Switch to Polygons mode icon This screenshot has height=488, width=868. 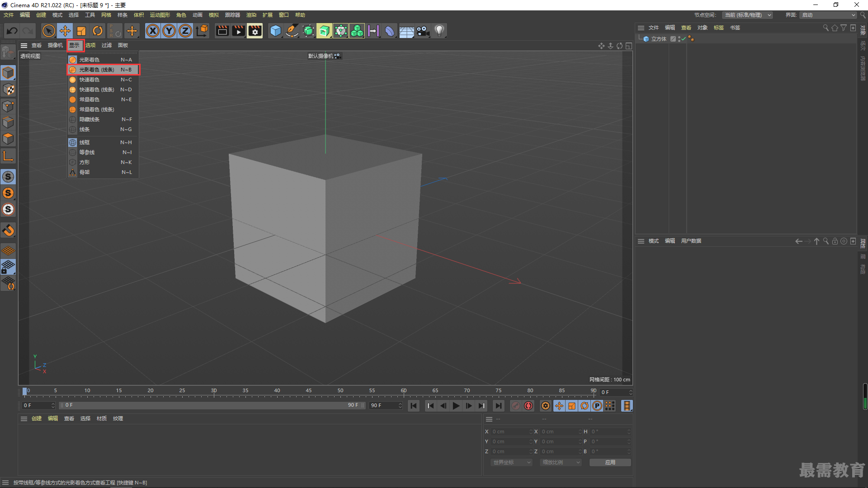8,139
